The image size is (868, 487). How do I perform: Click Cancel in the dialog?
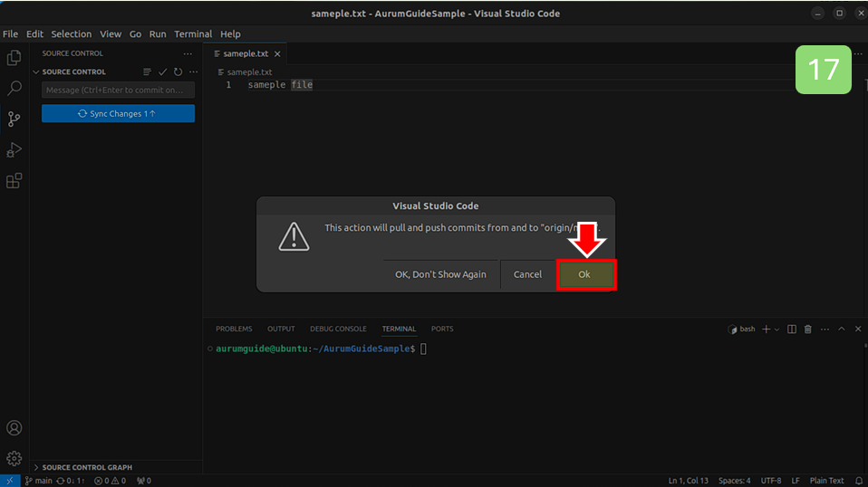point(527,275)
